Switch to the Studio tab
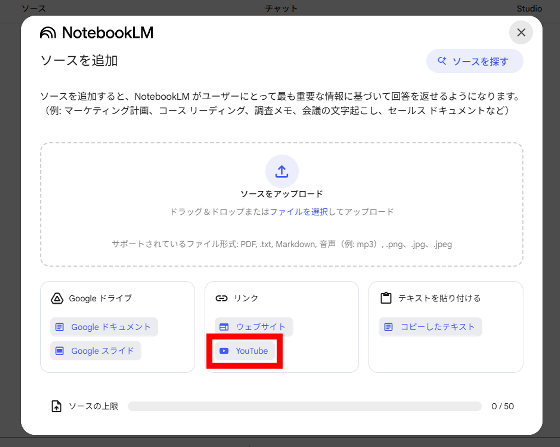 (529, 9)
